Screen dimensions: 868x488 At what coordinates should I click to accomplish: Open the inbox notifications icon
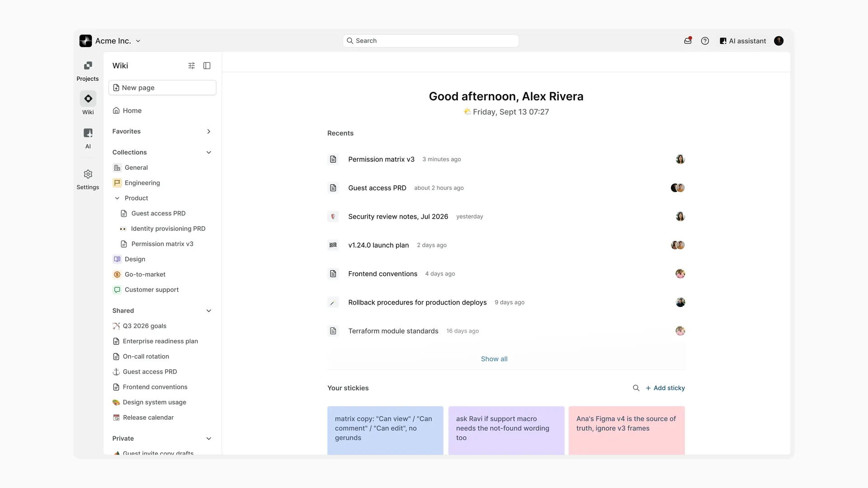click(688, 41)
